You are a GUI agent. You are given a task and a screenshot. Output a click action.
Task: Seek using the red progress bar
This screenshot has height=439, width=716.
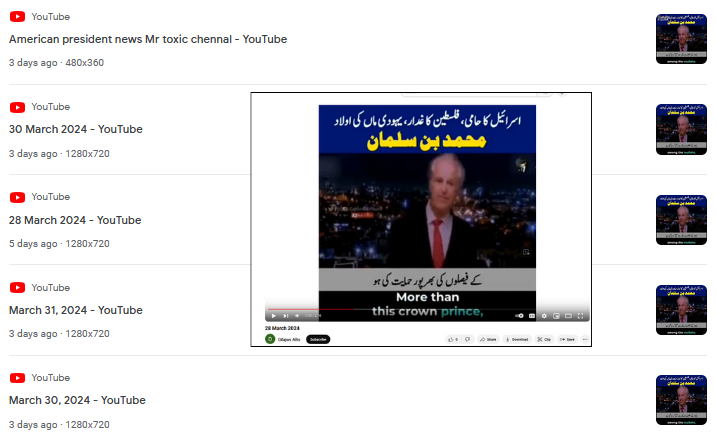coord(311,309)
